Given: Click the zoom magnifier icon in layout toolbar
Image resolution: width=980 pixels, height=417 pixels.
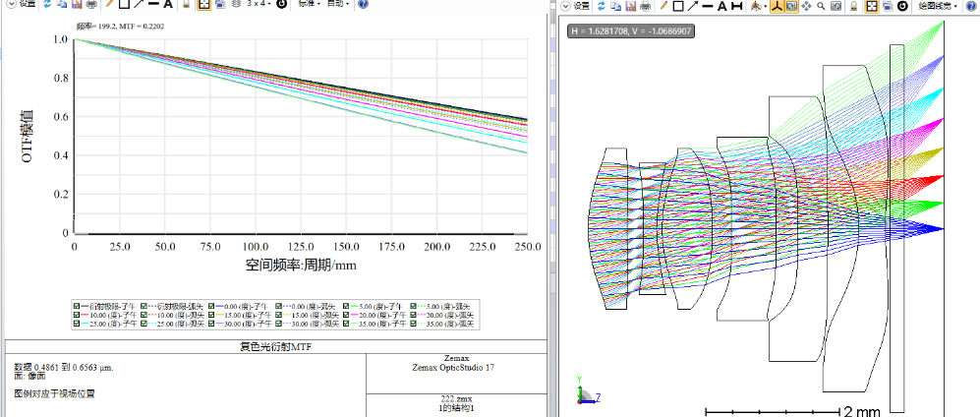Looking at the screenshot, I should [820, 6].
